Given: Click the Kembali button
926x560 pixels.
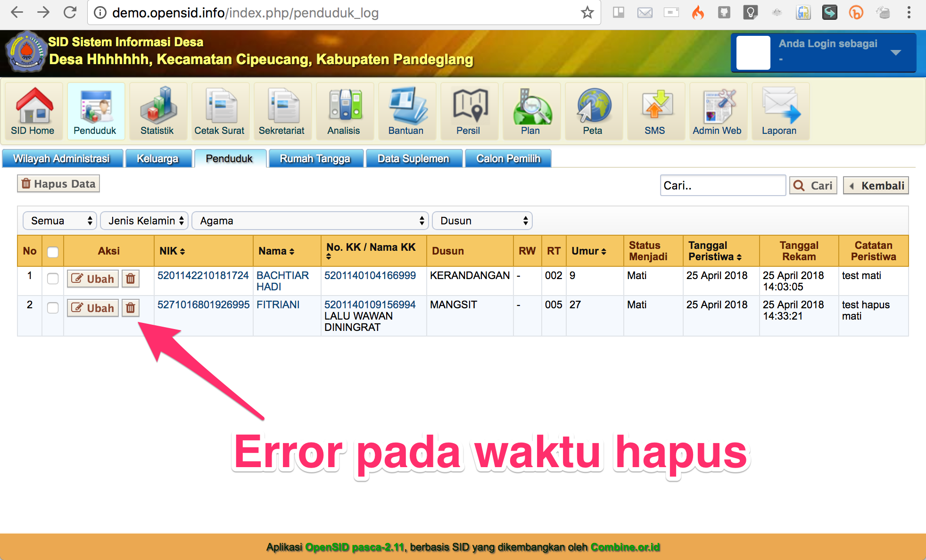Looking at the screenshot, I should pos(876,186).
